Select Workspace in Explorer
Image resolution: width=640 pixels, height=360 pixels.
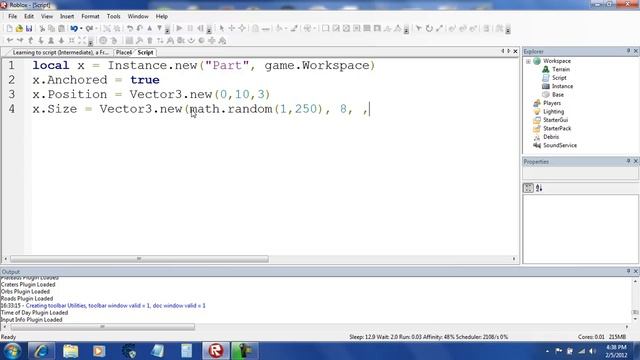[x=557, y=61]
